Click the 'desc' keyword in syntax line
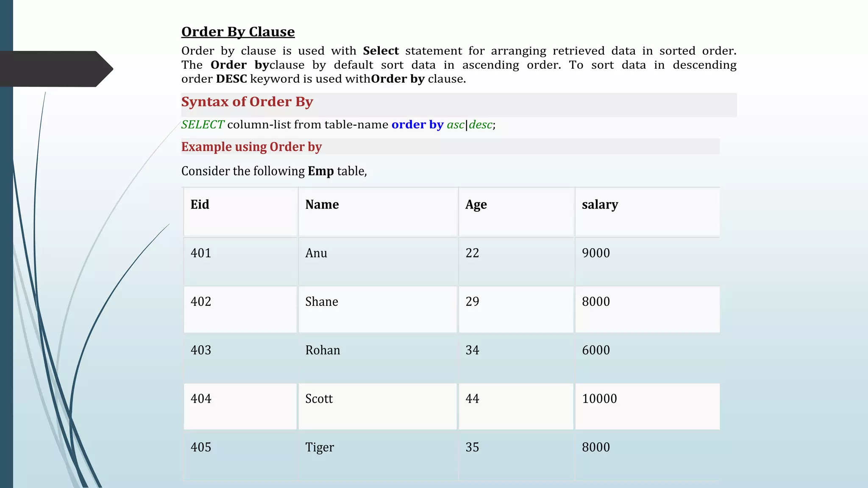Viewport: 868px width, 488px height. 481,125
